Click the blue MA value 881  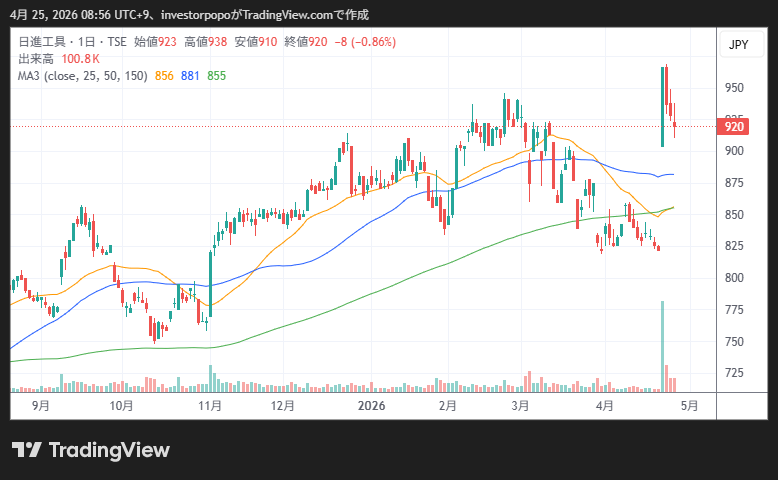[x=190, y=76]
